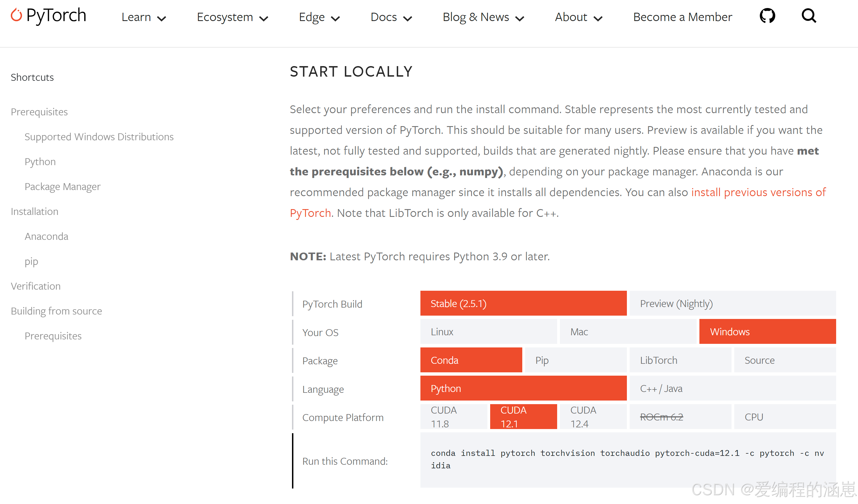The width and height of the screenshot is (858, 504).
Task: Jump to Verification shortcut
Action: [36, 286]
